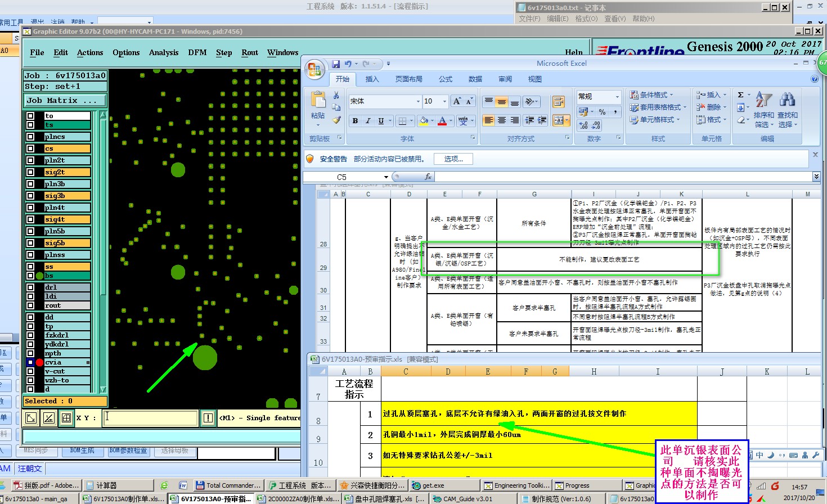The height and width of the screenshot is (504, 827).
Task: Click the grid snap icon next to X Y
Action: tap(66, 418)
